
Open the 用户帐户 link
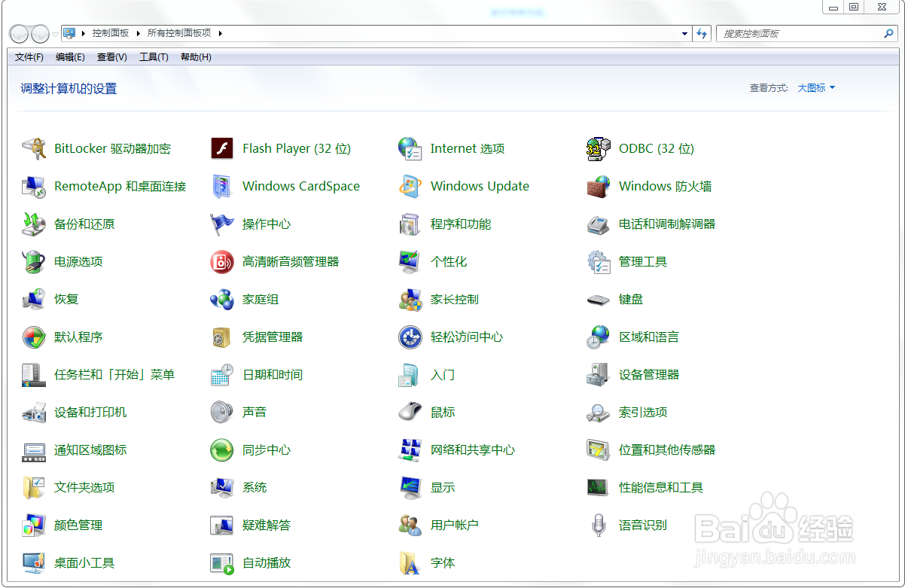pos(455,525)
